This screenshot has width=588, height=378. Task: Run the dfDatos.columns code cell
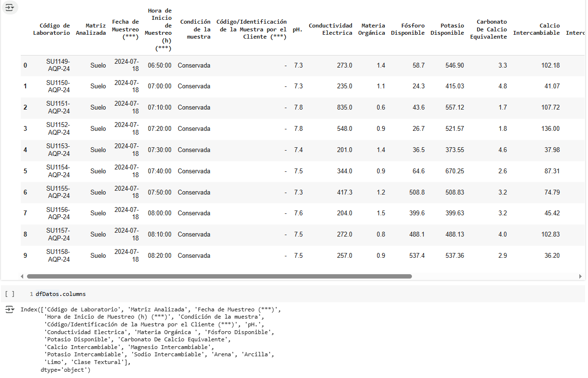pos(10,294)
